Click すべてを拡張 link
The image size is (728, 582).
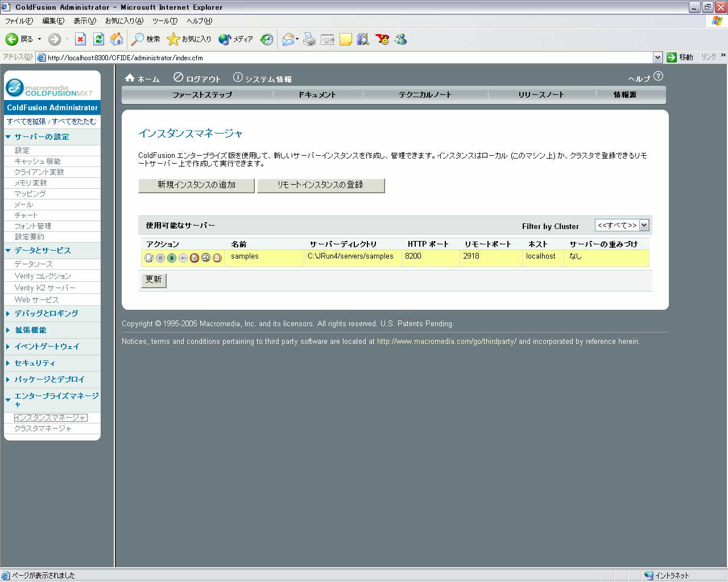(x=26, y=122)
